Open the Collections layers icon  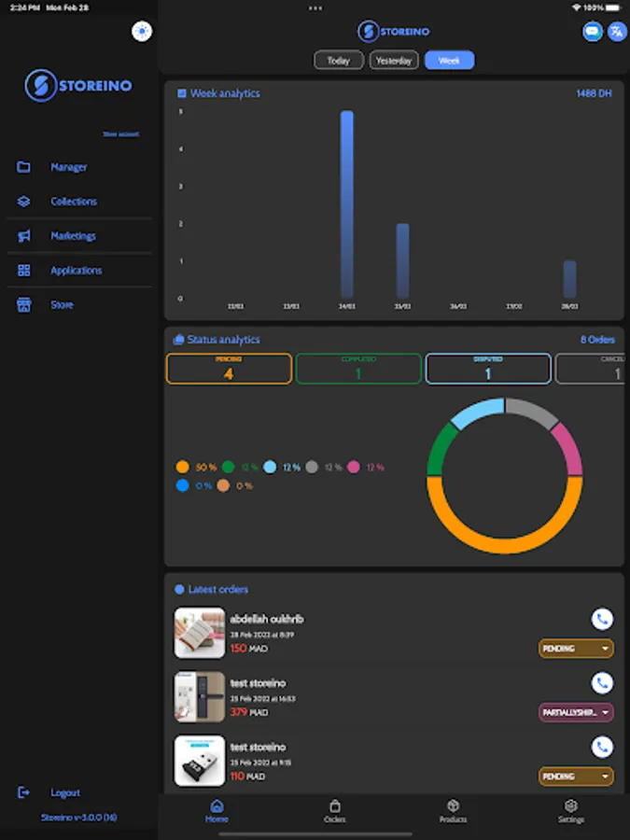(23, 202)
